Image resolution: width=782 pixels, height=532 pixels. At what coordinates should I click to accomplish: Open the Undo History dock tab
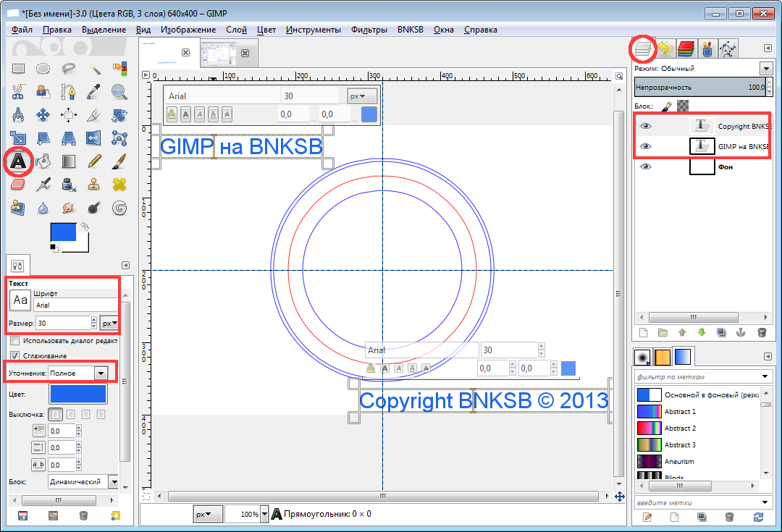(x=665, y=48)
